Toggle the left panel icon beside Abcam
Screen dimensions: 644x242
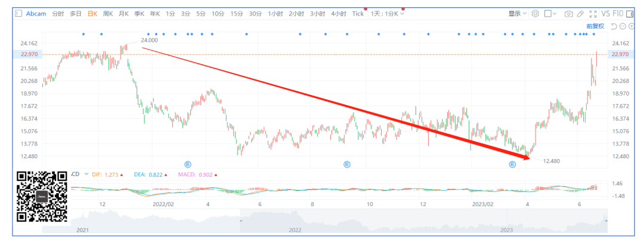[18, 14]
